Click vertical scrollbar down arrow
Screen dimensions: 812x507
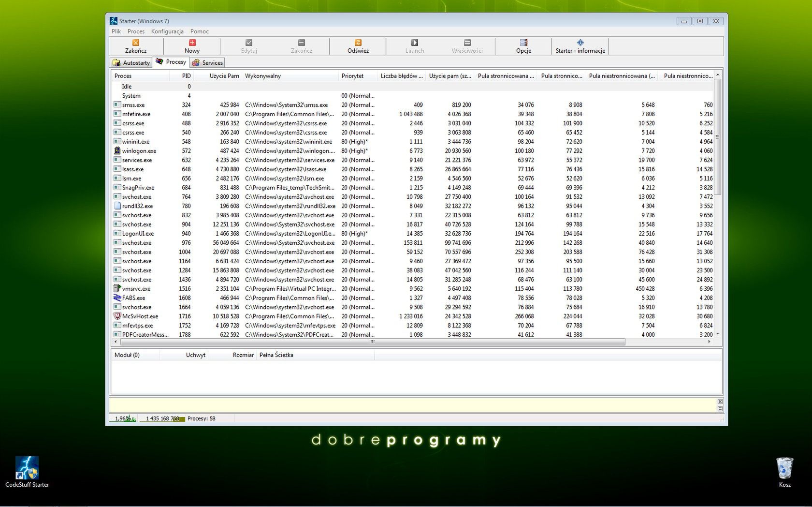point(718,334)
